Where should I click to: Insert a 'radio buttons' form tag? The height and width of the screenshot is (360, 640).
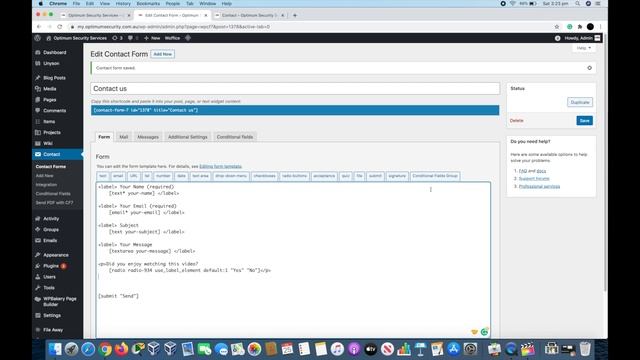click(x=294, y=176)
